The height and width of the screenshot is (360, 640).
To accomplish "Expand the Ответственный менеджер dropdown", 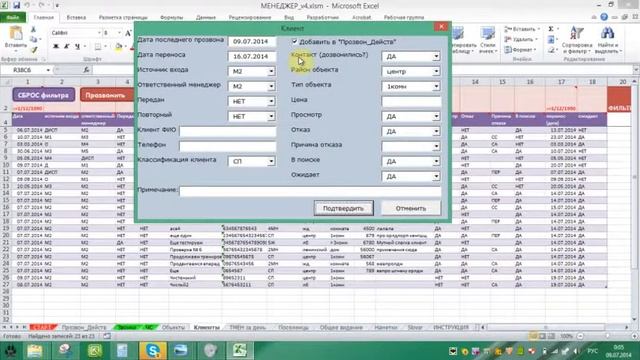I will coord(271,87).
